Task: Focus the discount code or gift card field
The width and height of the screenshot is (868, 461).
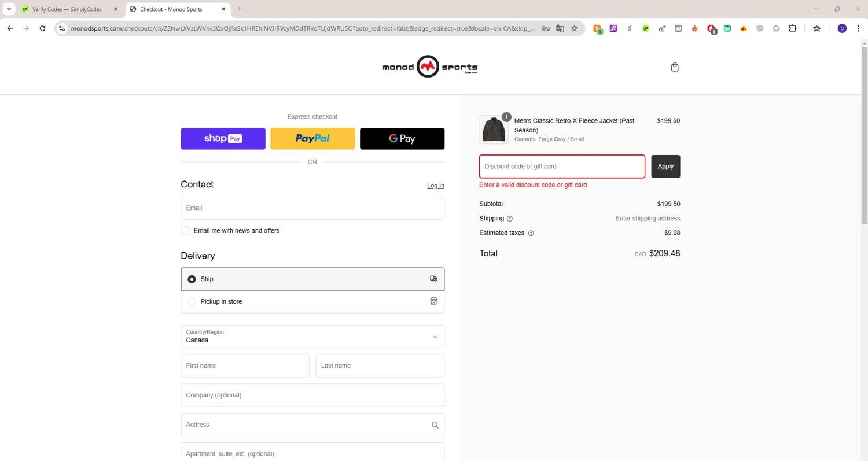Action: point(562,167)
